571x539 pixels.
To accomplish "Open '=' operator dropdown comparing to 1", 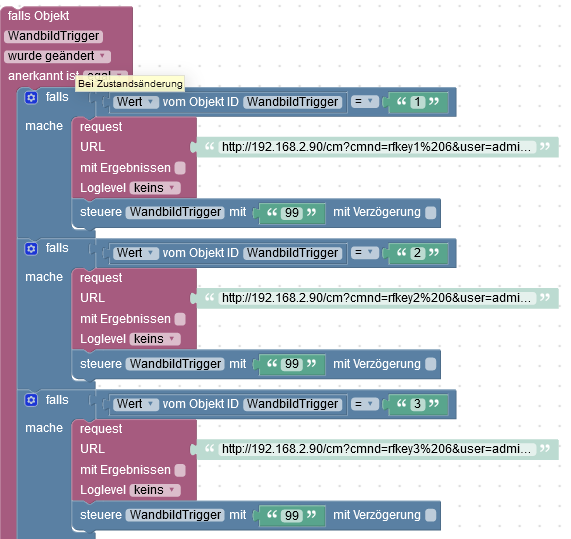I will pos(365,101).
